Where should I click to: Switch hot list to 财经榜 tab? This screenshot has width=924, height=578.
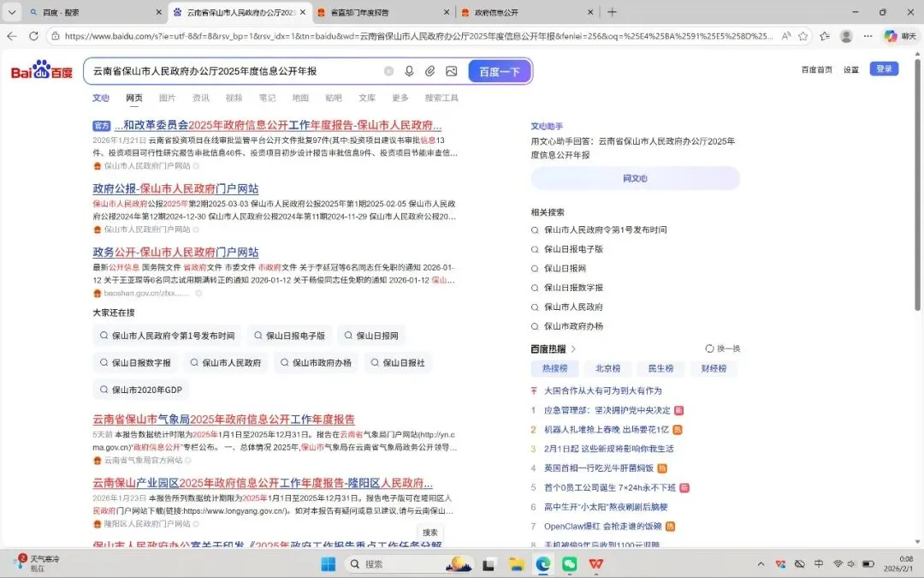(714, 368)
